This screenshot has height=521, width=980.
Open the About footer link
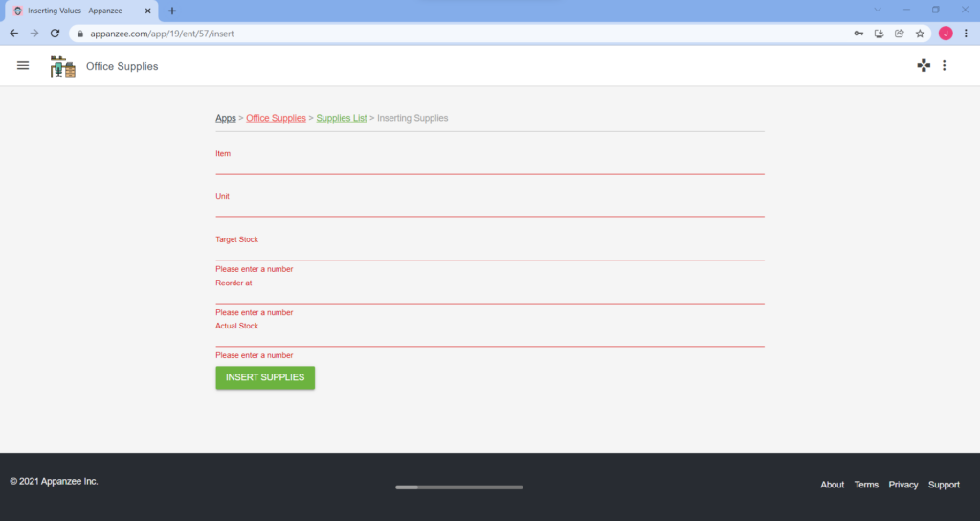pyautogui.click(x=832, y=485)
